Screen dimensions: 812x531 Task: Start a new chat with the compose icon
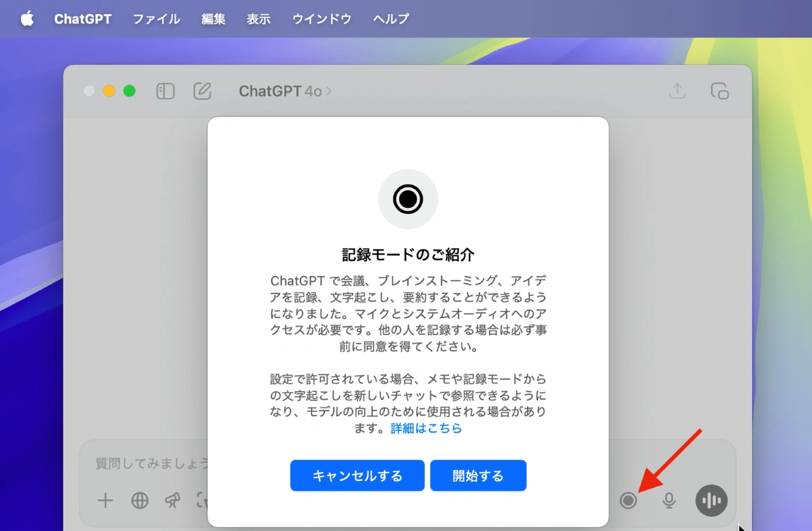tap(202, 91)
